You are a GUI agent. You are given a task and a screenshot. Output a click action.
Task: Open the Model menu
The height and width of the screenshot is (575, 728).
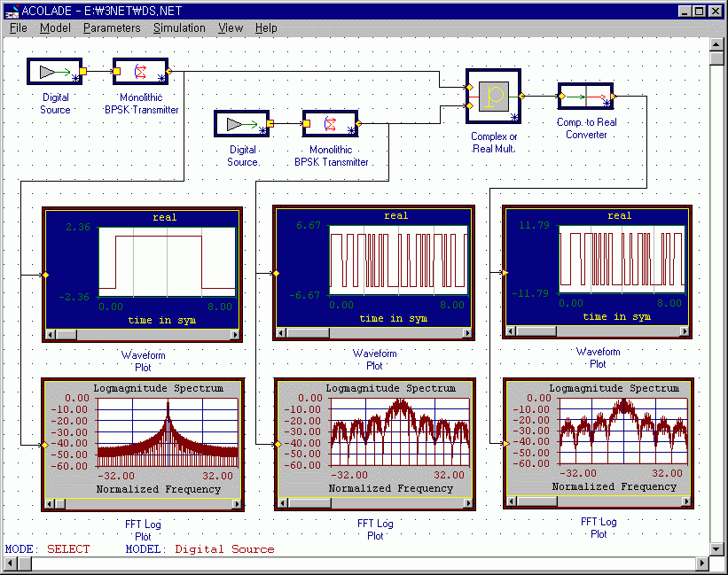click(x=55, y=28)
